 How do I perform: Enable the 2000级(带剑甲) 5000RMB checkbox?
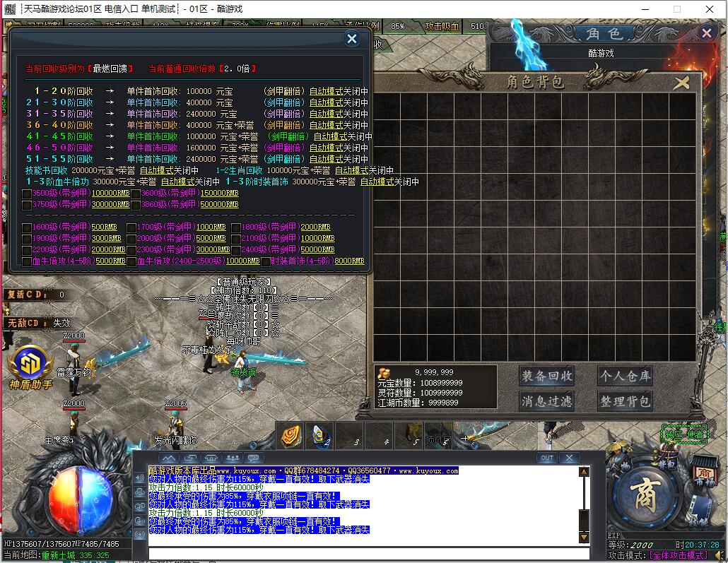[x=131, y=239]
